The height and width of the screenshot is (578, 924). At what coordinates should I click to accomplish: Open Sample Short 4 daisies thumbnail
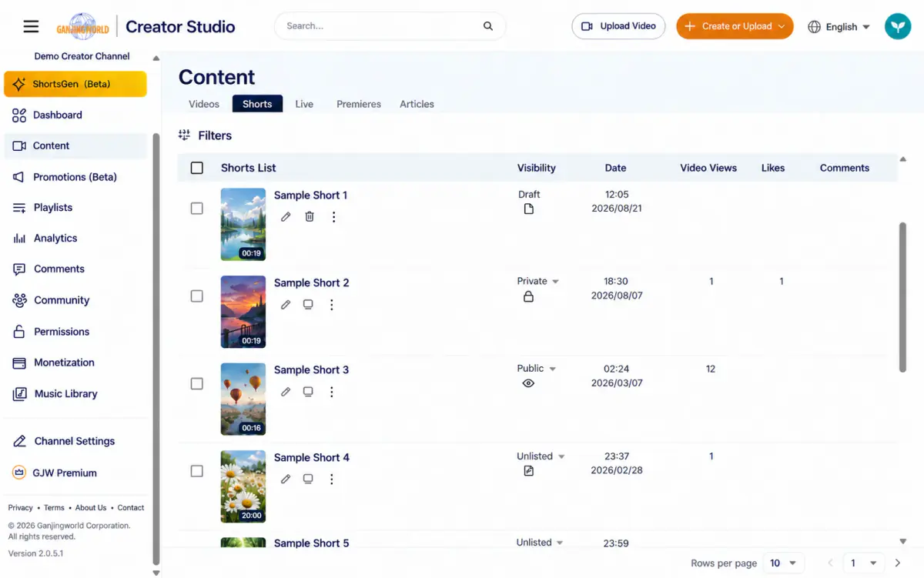[x=243, y=486]
